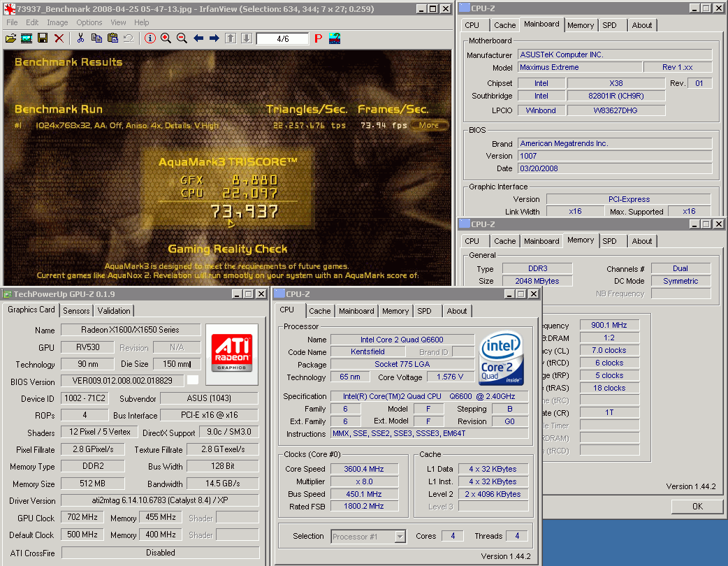
Task: Start the Slideshow filmstrip icon in IrfanView
Action: [27, 38]
